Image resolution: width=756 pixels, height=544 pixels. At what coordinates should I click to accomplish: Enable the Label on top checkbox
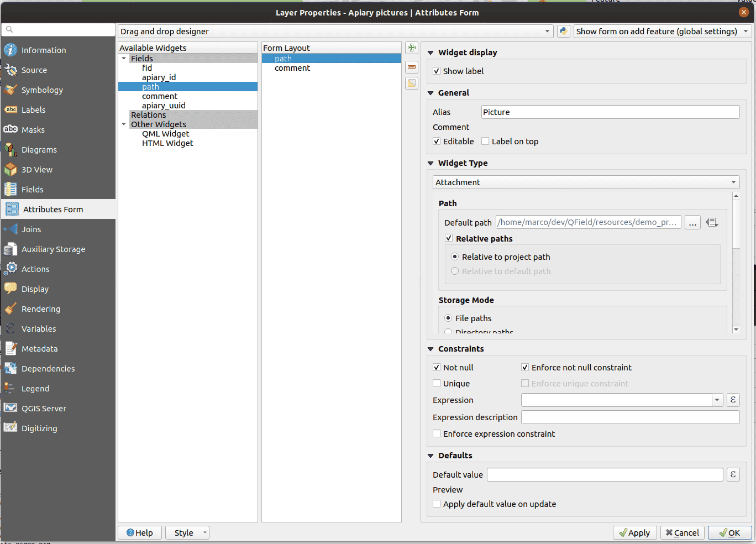(485, 142)
